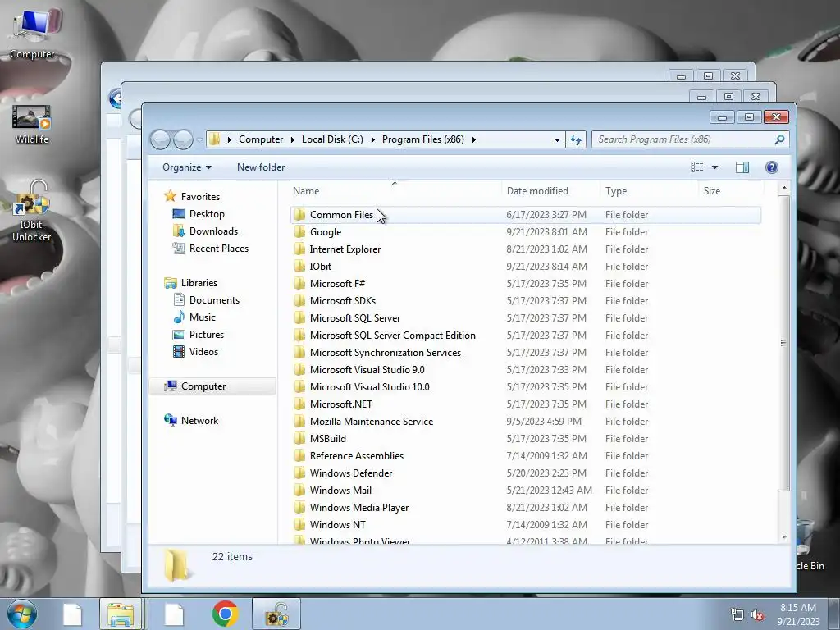
Task: Click the muted volume tray icon
Action: pos(757,614)
